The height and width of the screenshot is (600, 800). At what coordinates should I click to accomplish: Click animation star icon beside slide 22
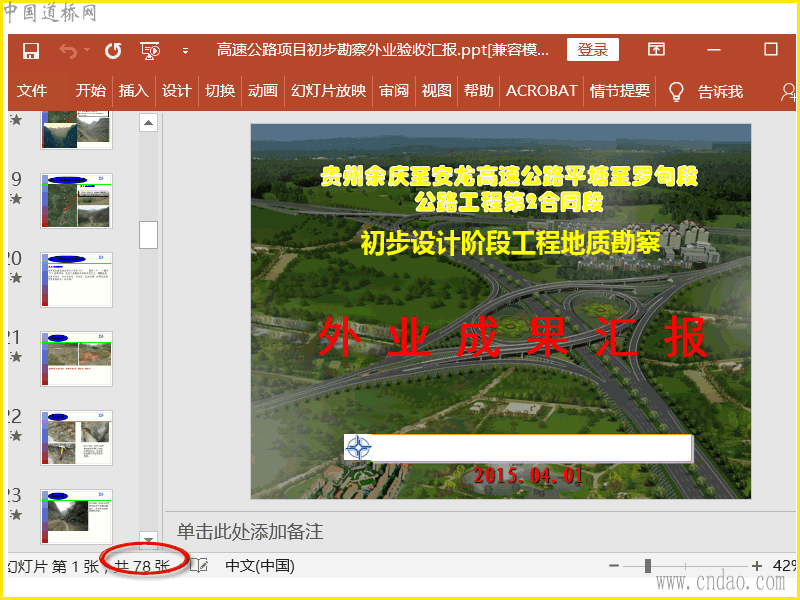[16, 436]
